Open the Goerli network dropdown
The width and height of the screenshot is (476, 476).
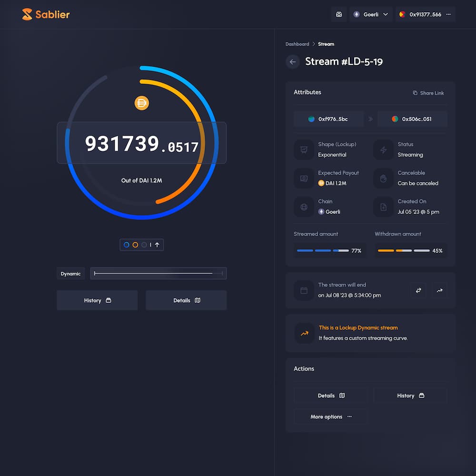(x=371, y=14)
